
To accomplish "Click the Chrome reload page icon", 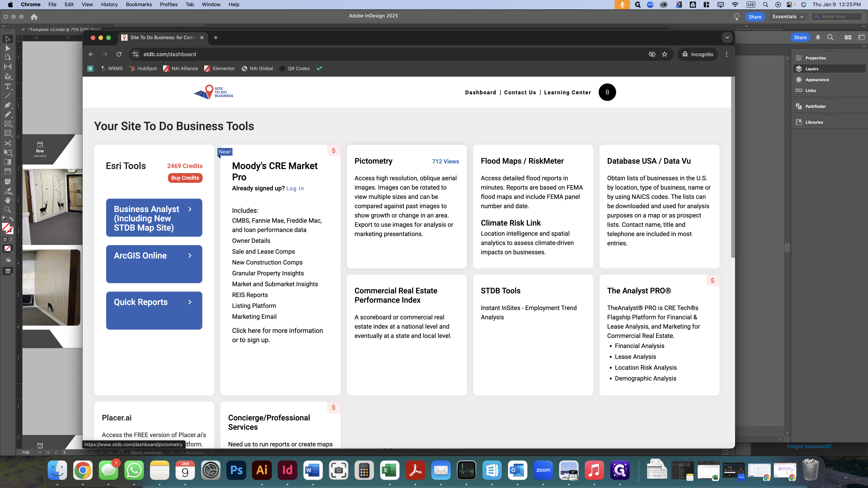I will point(119,54).
